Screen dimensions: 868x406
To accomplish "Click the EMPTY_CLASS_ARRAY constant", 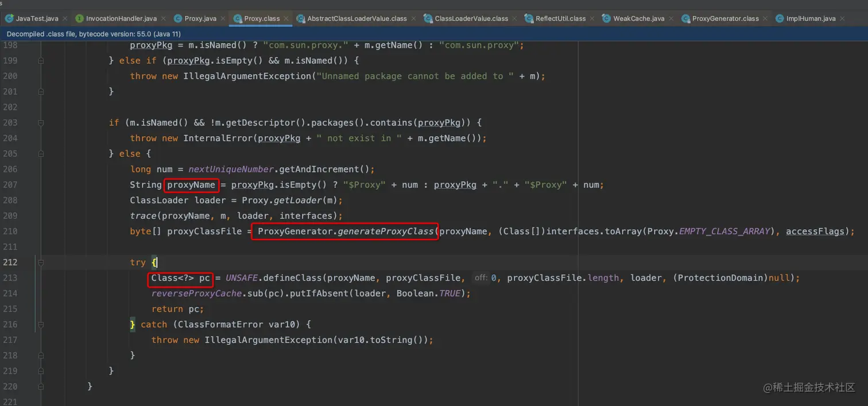I will pos(724,231).
